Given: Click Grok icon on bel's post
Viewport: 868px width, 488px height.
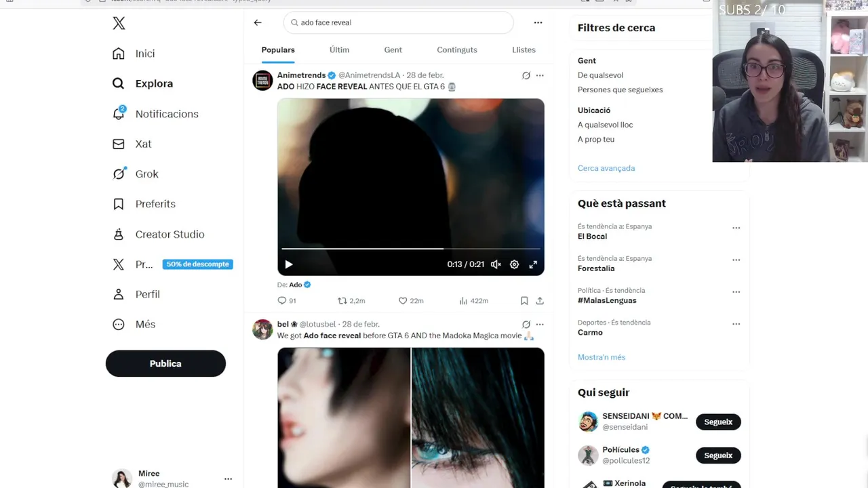Looking at the screenshot, I should tap(526, 325).
